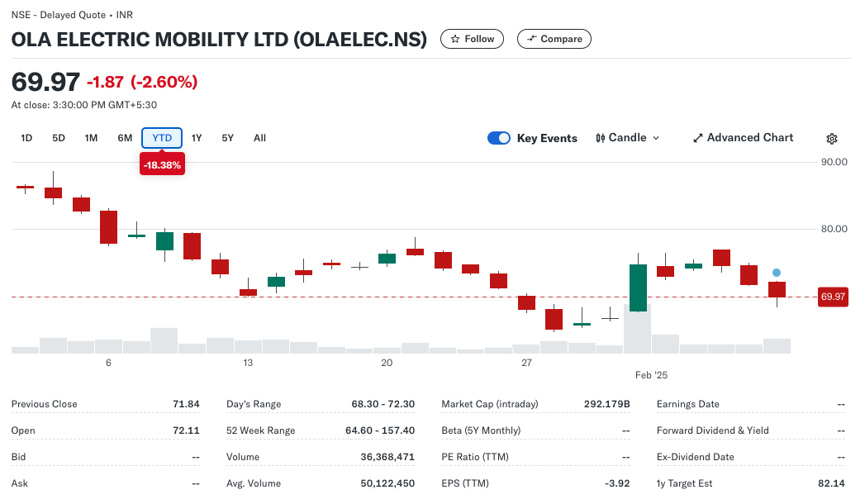Click the PE Ratio (TTM) label
The image size is (865, 504).
point(475,457)
